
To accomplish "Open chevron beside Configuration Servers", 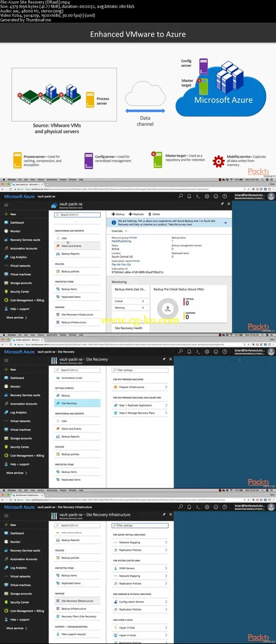I will click(166, 602).
